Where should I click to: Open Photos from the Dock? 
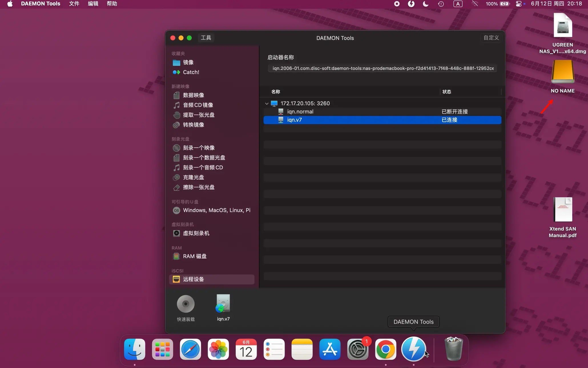(x=218, y=349)
